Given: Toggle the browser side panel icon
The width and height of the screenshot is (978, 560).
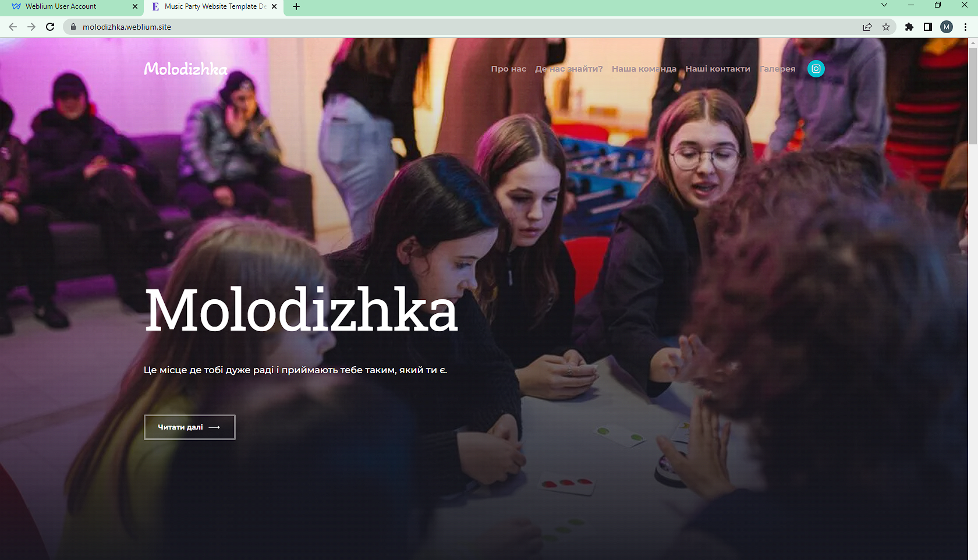Looking at the screenshot, I should (x=928, y=27).
